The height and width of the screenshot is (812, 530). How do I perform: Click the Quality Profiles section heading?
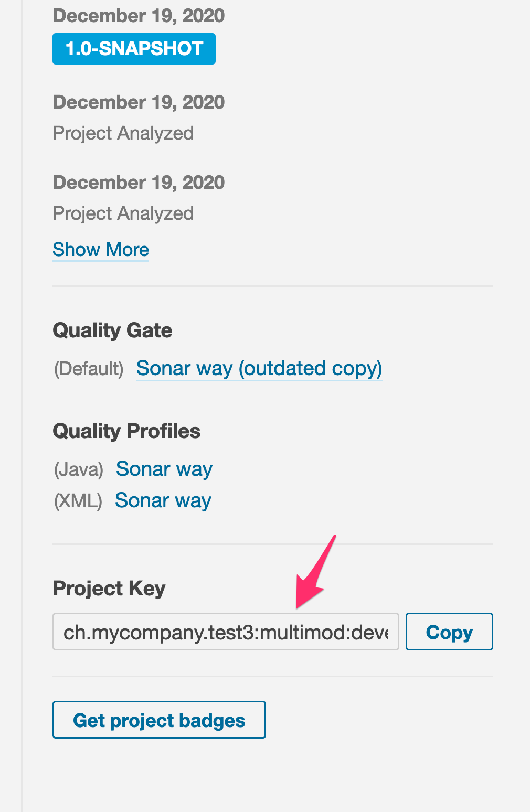(x=126, y=431)
